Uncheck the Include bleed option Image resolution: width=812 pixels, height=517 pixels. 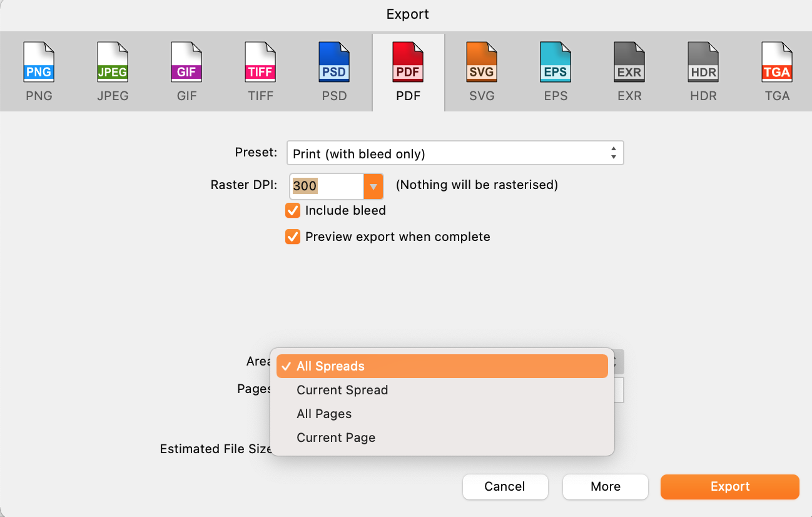click(x=293, y=211)
